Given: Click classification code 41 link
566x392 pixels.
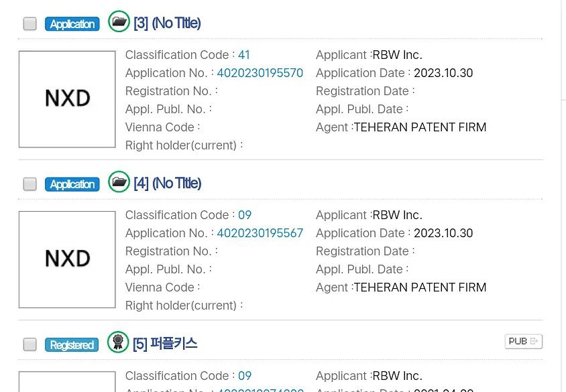Looking at the screenshot, I should coord(244,55).
